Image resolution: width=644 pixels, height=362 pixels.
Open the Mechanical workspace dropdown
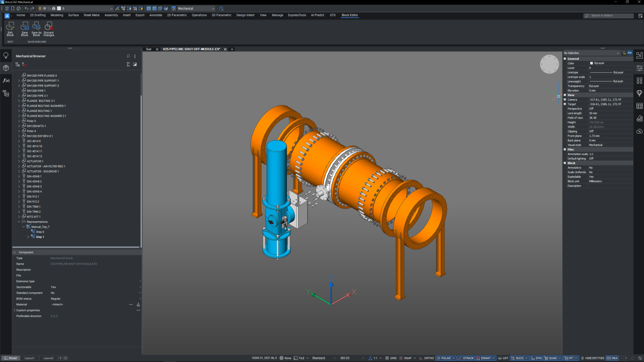[213, 9]
